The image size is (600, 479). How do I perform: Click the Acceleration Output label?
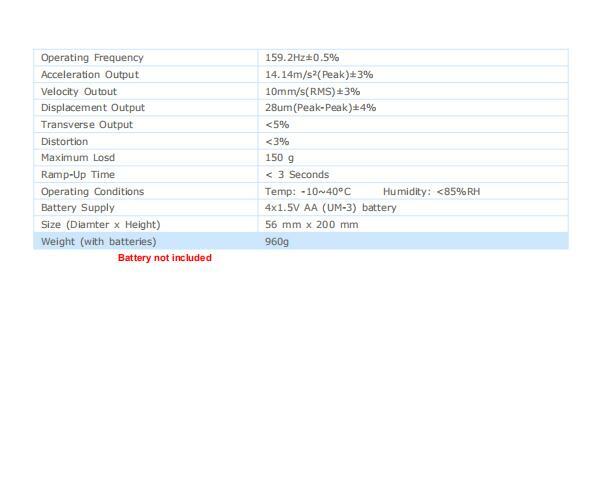(90, 75)
